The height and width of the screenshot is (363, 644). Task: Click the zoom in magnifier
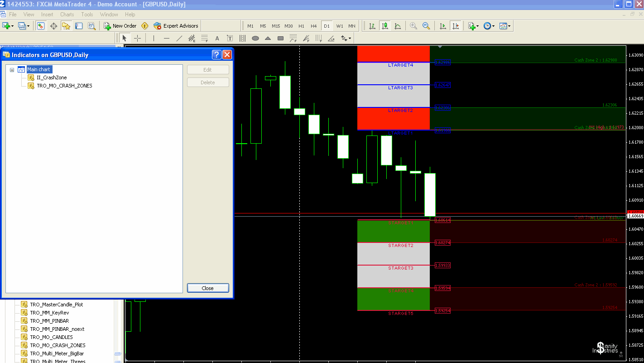tap(413, 26)
